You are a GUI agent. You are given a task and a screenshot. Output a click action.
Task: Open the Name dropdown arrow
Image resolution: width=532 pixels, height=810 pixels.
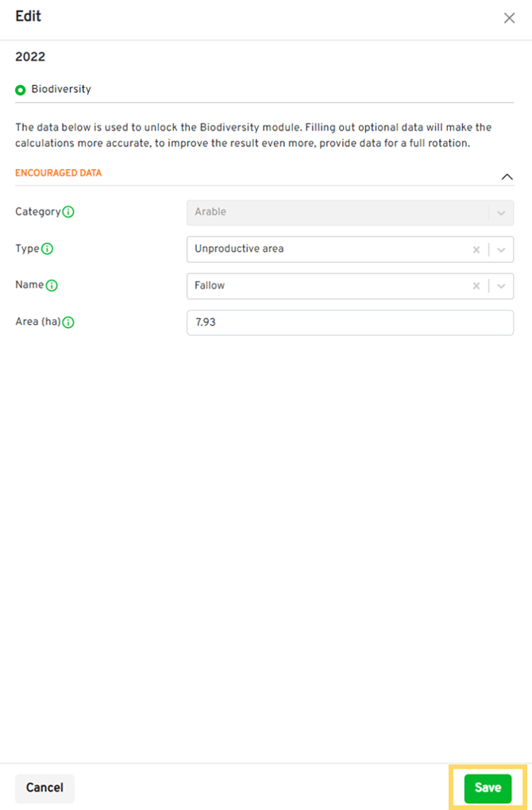(501, 286)
